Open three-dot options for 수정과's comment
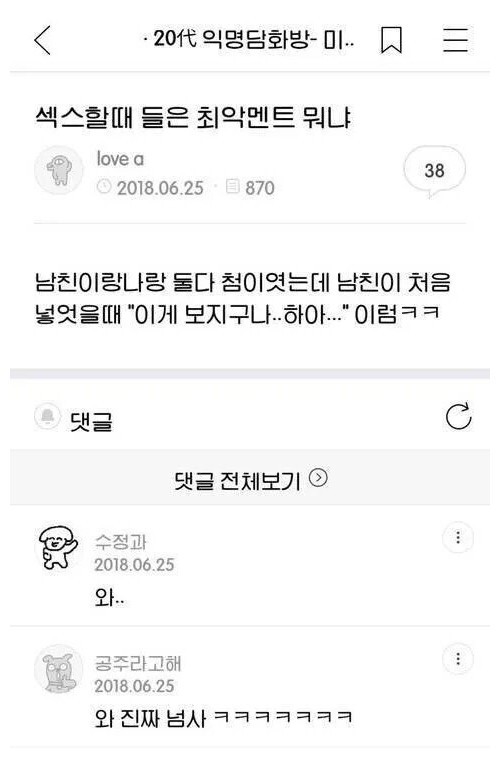Image resolution: width=500 pixels, height=763 pixels. [458, 538]
